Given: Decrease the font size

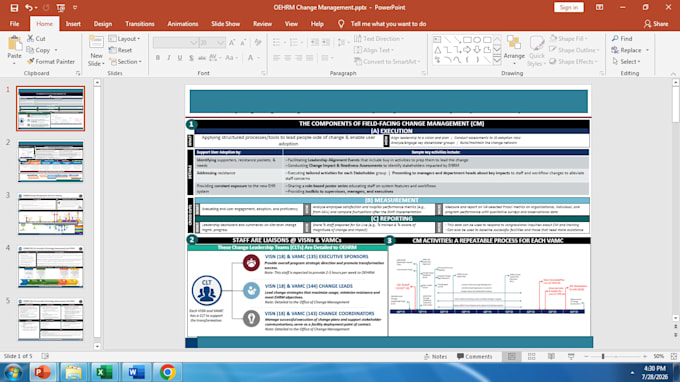Looking at the screenshot, I should [x=243, y=42].
